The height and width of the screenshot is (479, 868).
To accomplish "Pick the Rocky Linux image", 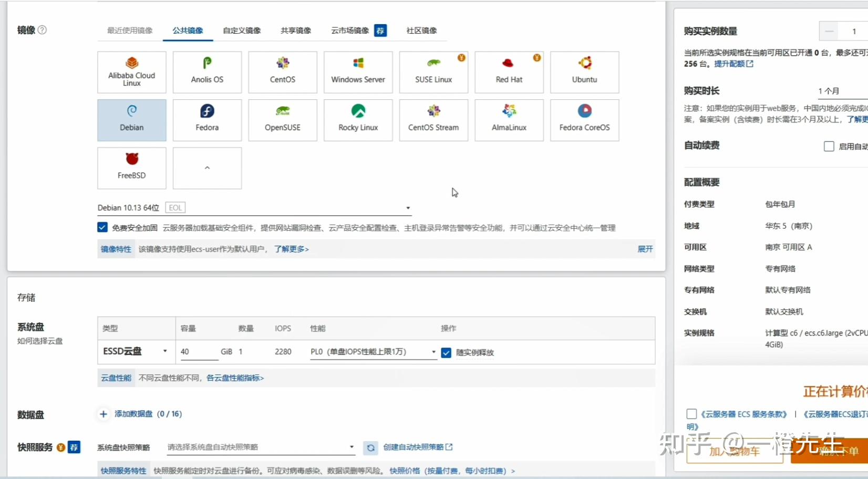I will [x=358, y=120].
